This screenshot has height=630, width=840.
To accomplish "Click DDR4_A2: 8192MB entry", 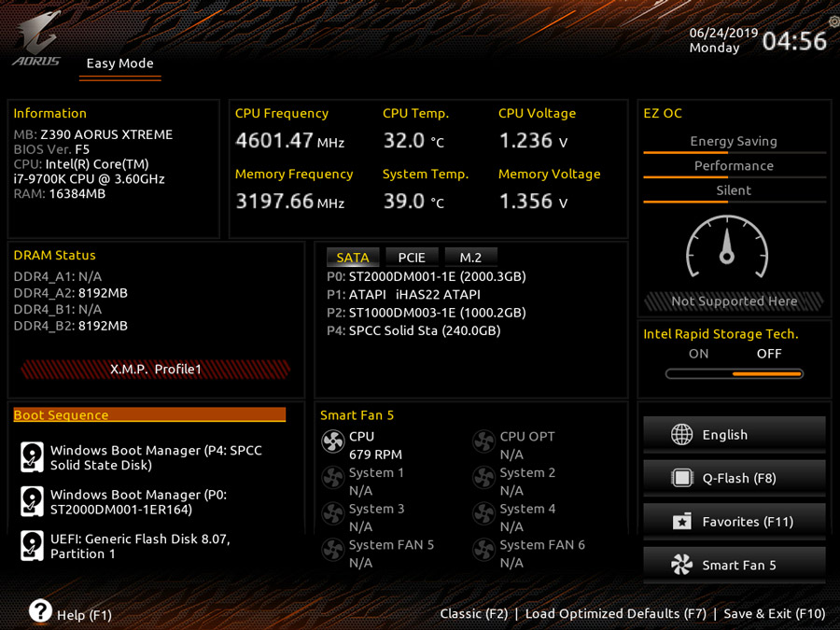I will tap(71, 293).
